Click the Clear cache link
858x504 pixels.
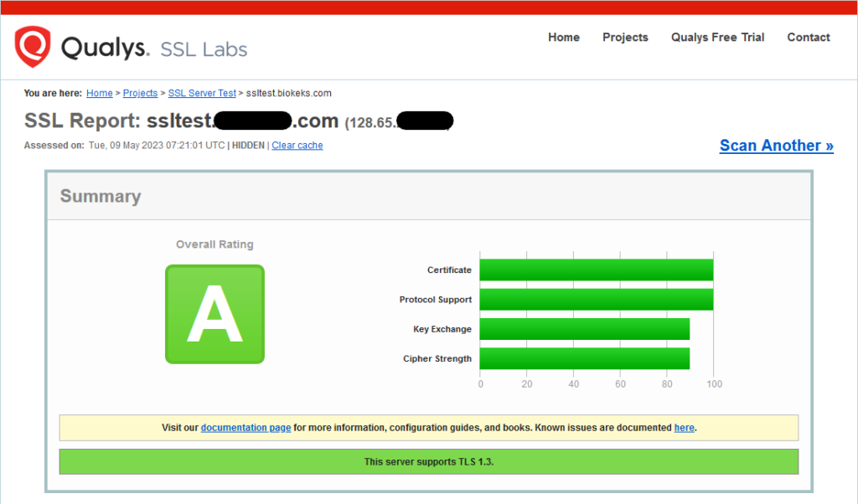297,146
